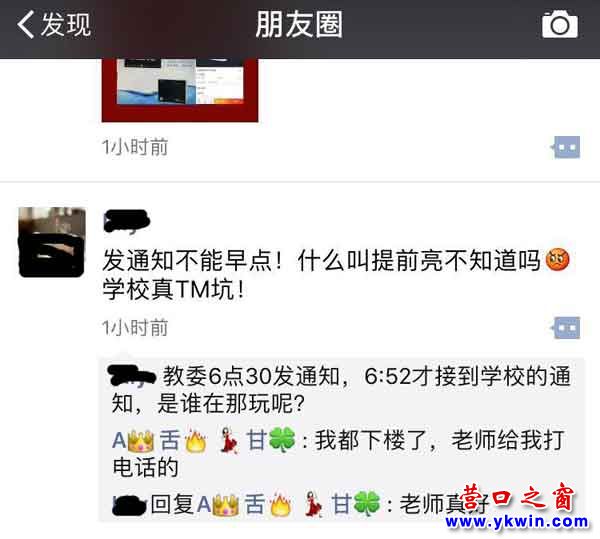Tap comment 我都下楼了，老师给我打电话的
This screenshot has width=600, height=539.
tap(339, 454)
